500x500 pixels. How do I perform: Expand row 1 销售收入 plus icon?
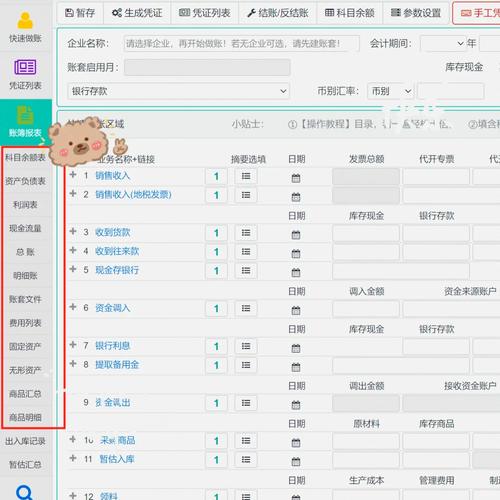pyautogui.click(x=73, y=175)
